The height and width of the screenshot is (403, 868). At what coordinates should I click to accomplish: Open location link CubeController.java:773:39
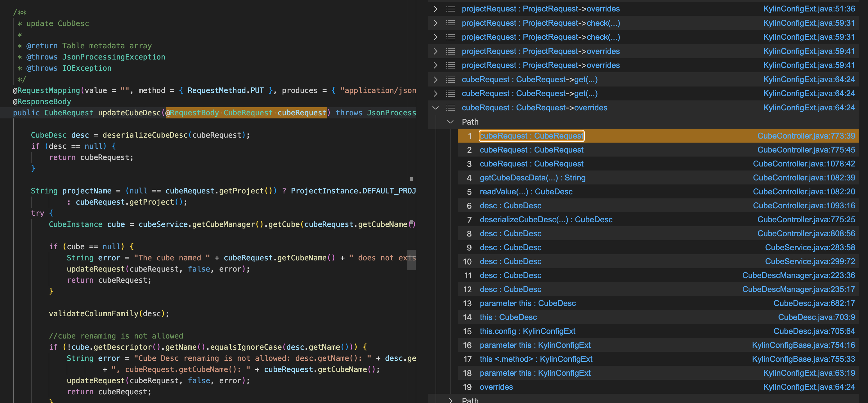pyautogui.click(x=806, y=136)
